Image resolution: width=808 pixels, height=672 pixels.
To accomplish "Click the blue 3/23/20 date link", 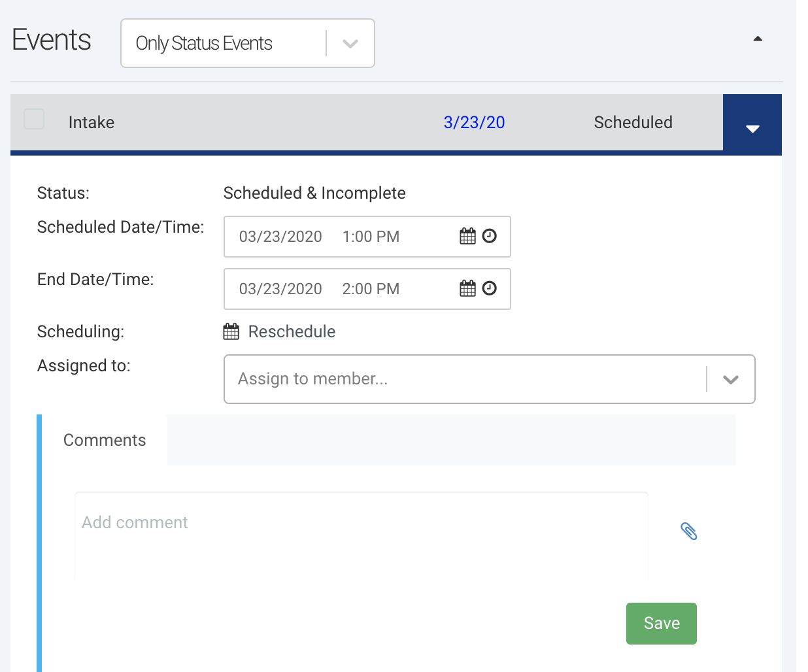I will click(x=474, y=122).
